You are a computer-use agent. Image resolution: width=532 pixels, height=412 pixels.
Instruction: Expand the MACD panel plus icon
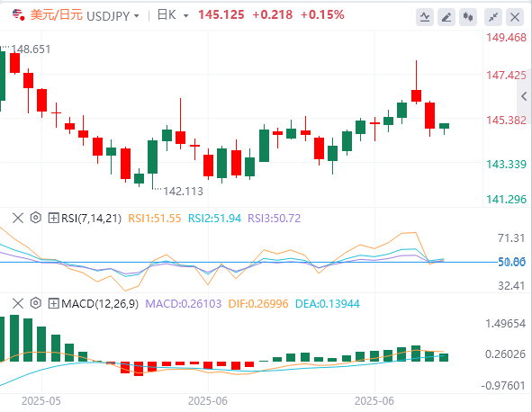[53, 303]
